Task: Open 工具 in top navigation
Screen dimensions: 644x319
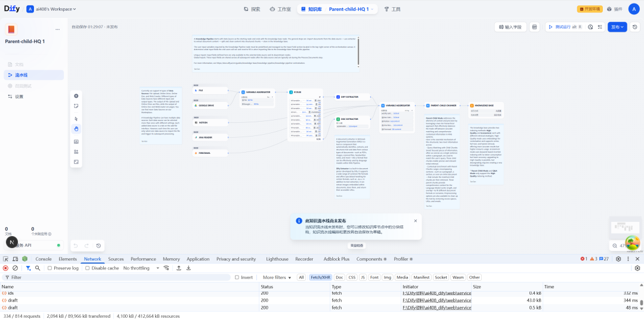Action: tap(392, 9)
